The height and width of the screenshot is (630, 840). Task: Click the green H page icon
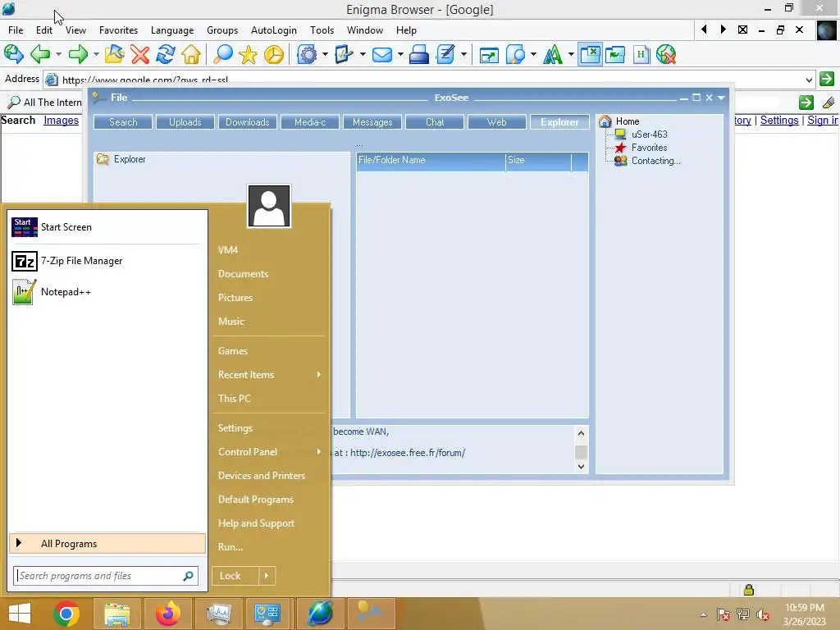pyautogui.click(x=641, y=54)
